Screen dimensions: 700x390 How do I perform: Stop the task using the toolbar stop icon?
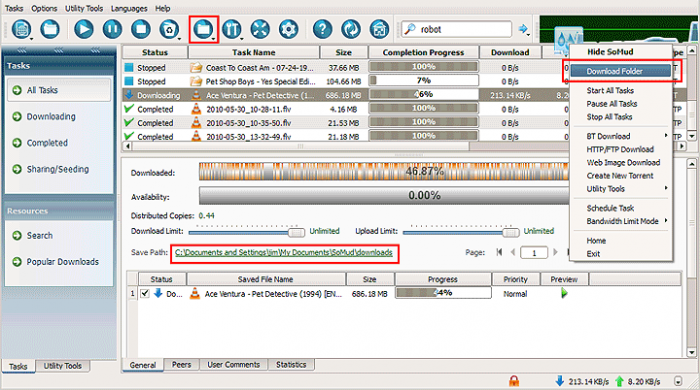pyautogui.click(x=141, y=29)
